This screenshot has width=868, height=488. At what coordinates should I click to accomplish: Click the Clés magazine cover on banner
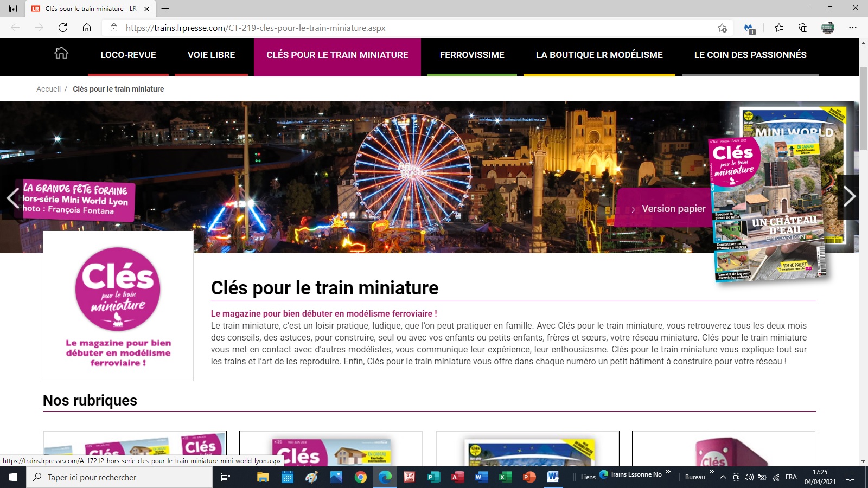[x=769, y=209]
